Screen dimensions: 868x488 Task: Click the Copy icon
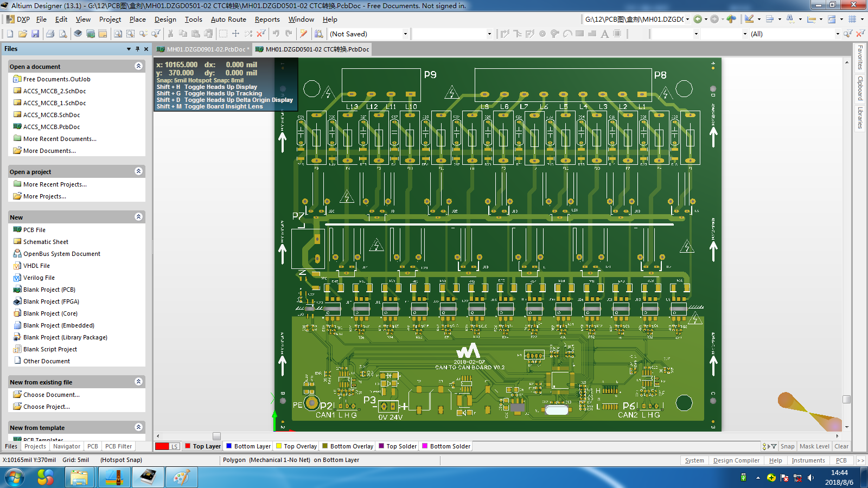coord(183,34)
